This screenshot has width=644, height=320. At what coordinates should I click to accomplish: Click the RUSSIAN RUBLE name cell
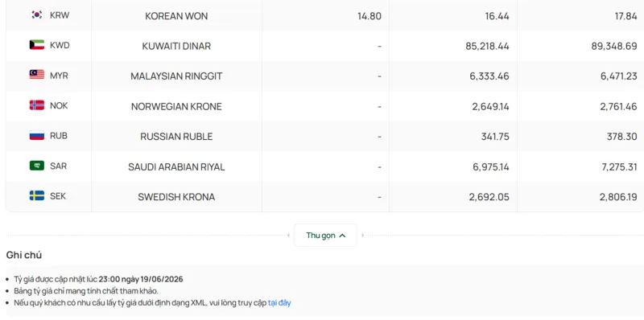point(176,137)
